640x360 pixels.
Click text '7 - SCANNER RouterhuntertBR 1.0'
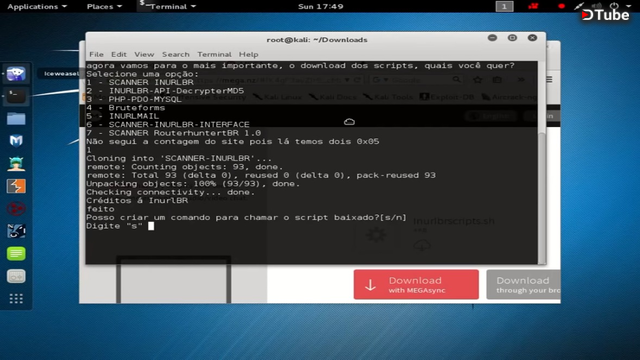pyautogui.click(x=173, y=133)
